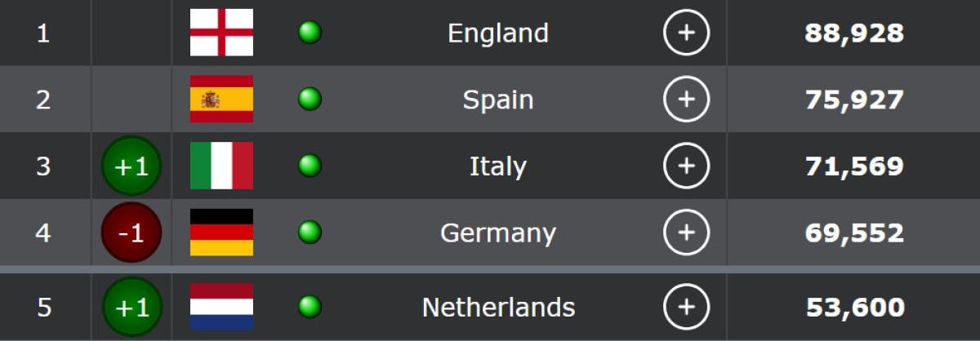Click the England flag icon
This screenshot has height=341, width=980.
pos(221,33)
